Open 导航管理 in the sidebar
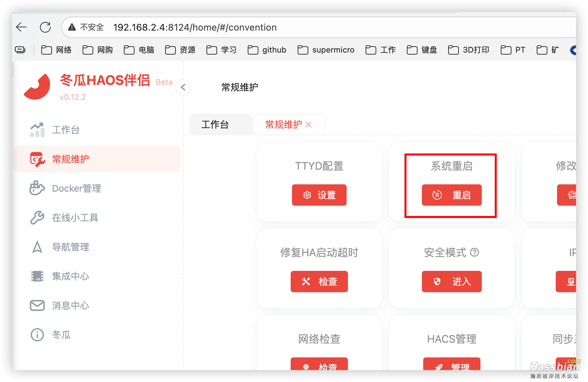This screenshot has height=382, width=588. coord(97,247)
